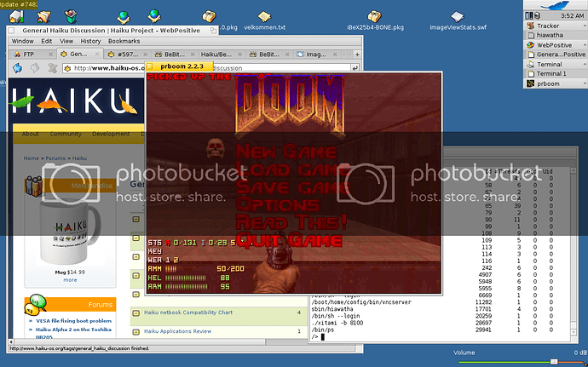Open a new tab with the plus button
Screen dimensions: 588x367
click(x=355, y=54)
